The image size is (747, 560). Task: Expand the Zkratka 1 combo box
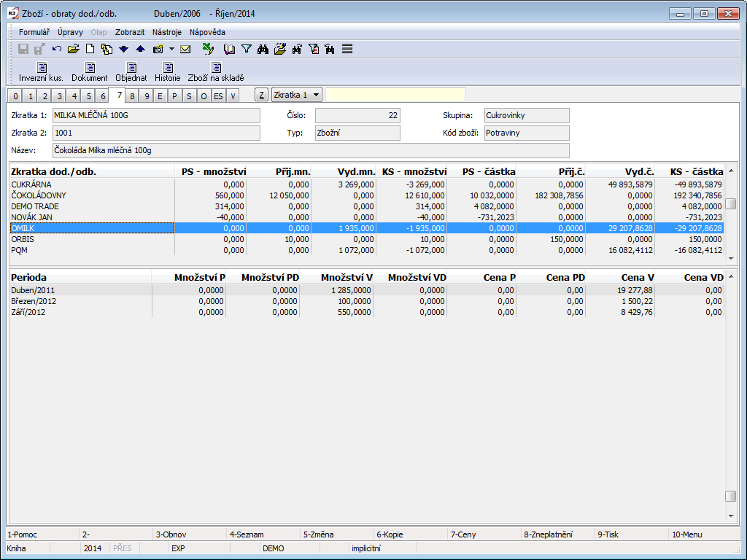pos(316,95)
